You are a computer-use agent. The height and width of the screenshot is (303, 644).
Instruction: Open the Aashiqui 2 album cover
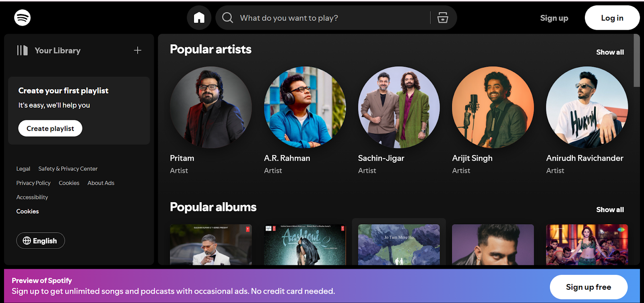pyautogui.click(x=305, y=245)
